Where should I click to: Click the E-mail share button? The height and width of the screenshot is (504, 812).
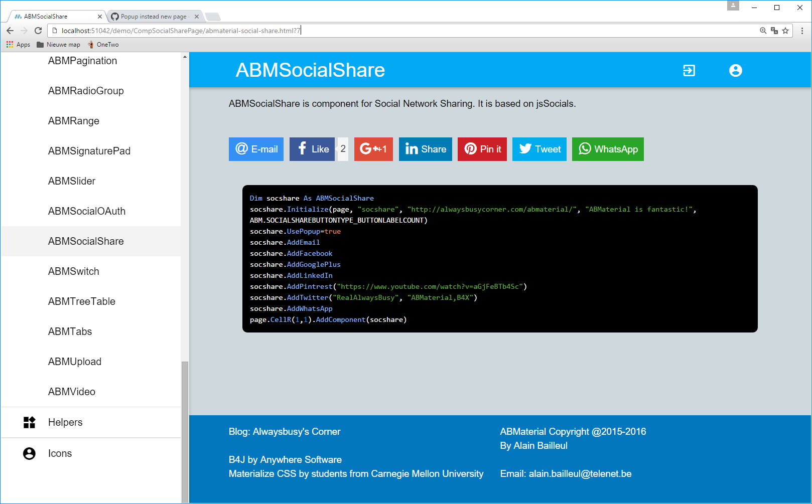[256, 149]
